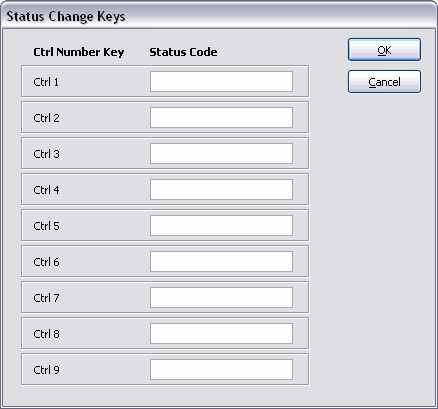This screenshot has height=409, width=438.
Task: Select the Ctrl 7 label text
Action: [x=46, y=298]
